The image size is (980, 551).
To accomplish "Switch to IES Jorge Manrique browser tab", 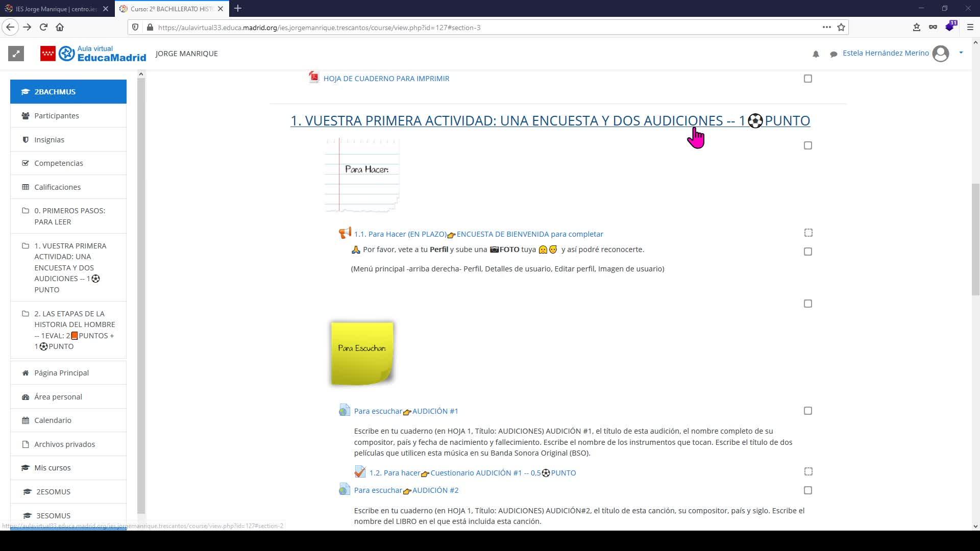I will pyautogui.click(x=55, y=9).
